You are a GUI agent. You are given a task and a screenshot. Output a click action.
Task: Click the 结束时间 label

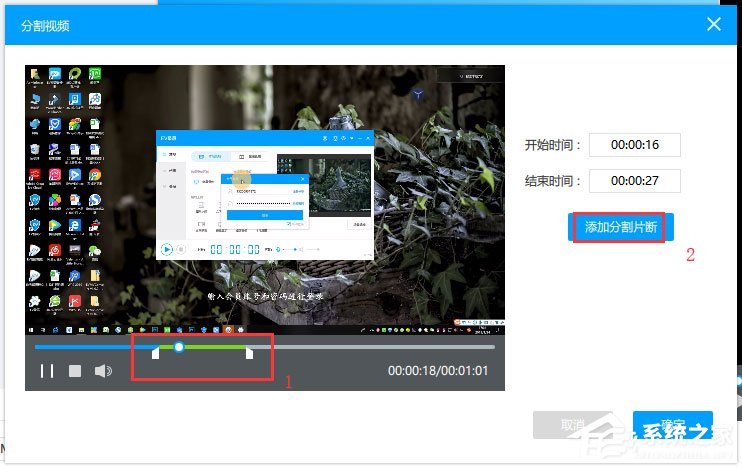tap(552, 181)
